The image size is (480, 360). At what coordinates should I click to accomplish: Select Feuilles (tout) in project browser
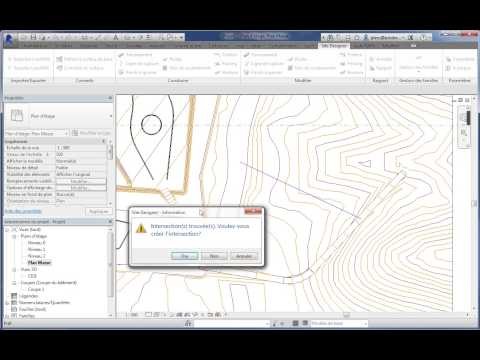[x=32, y=309]
